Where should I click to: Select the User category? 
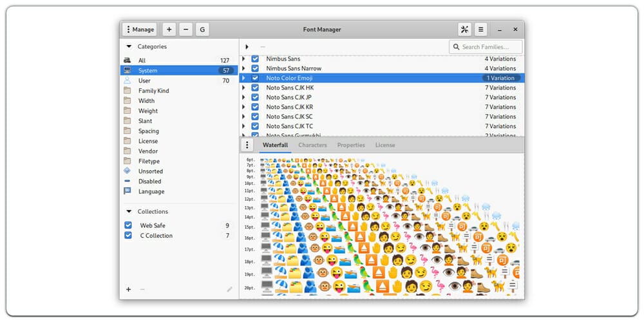(179, 80)
